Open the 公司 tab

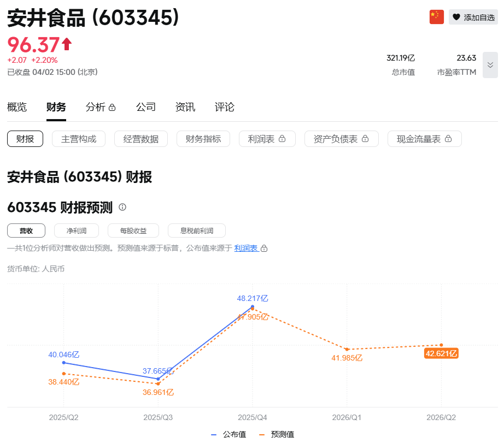tap(146, 107)
